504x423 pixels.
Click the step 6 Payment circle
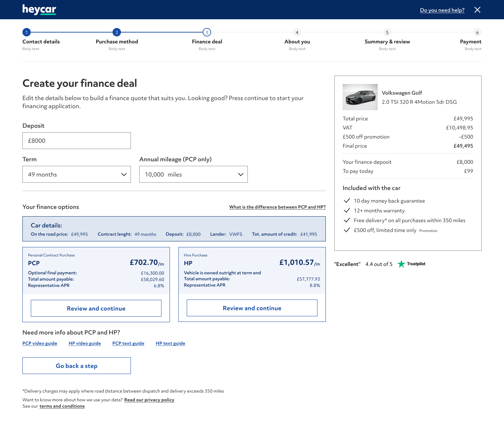tap(477, 32)
